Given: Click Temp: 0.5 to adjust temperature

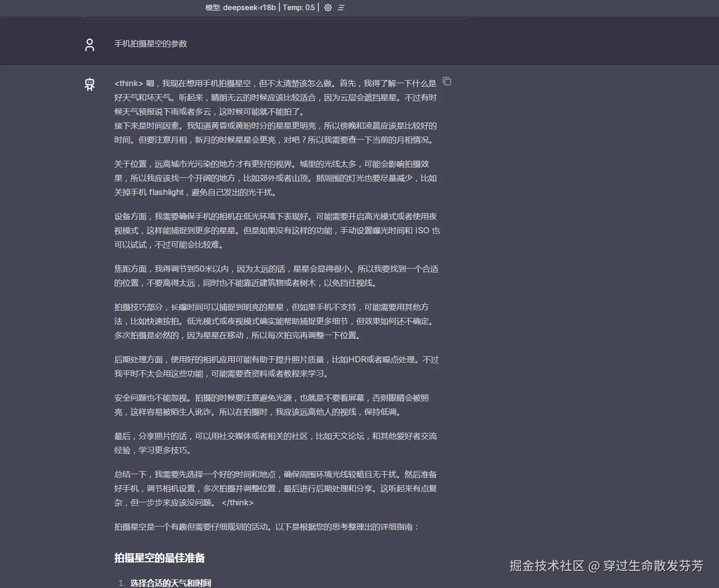Looking at the screenshot, I should [x=298, y=8].
